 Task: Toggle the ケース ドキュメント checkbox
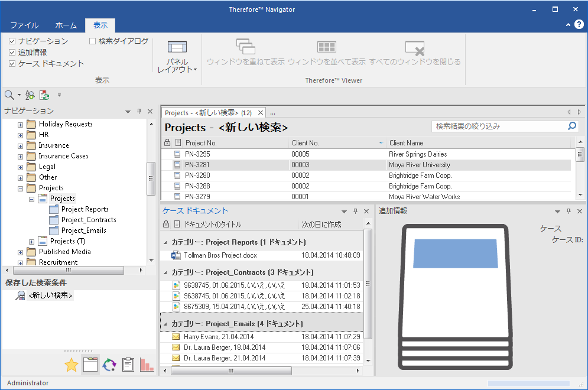12,63
